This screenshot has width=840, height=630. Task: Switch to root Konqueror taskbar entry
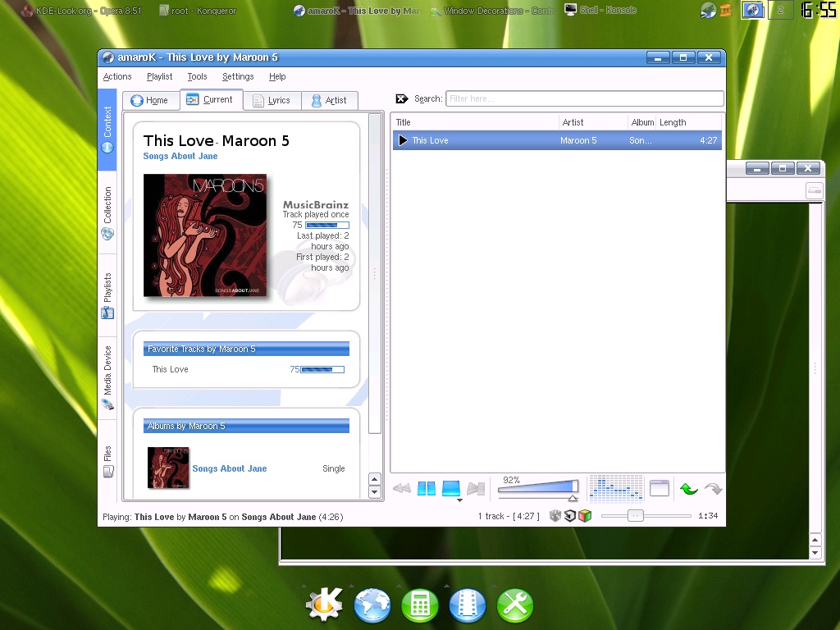(x=197, y=11)
